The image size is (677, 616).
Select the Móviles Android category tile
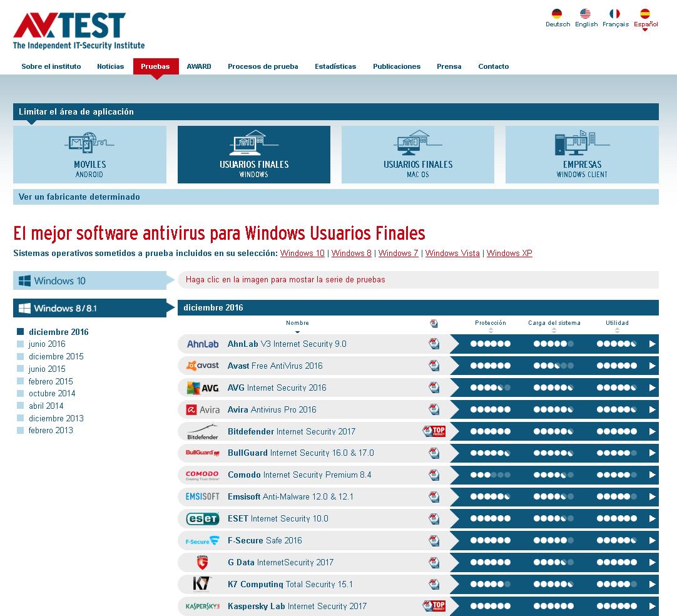click(x=89, y=155)
